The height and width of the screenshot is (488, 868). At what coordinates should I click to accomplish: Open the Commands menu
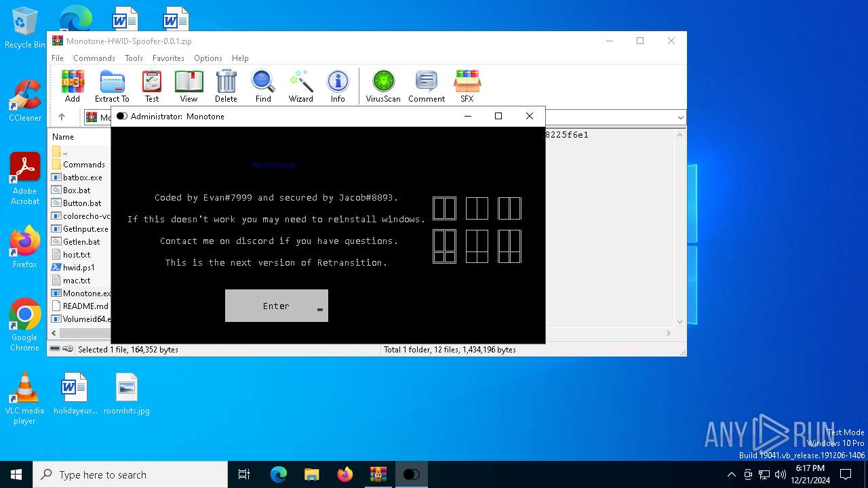click(94, 58)
